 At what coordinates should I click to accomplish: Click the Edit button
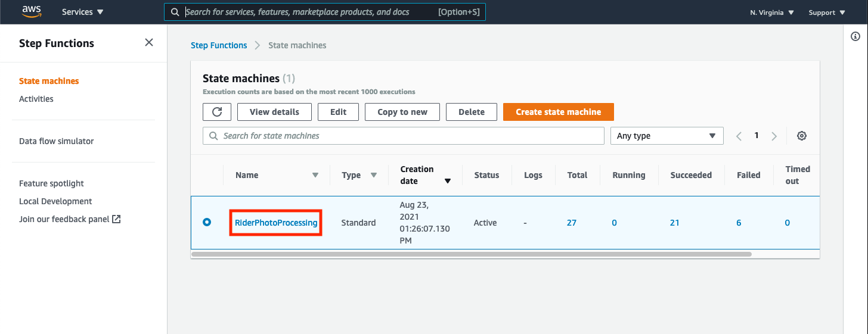pos(338,112)
